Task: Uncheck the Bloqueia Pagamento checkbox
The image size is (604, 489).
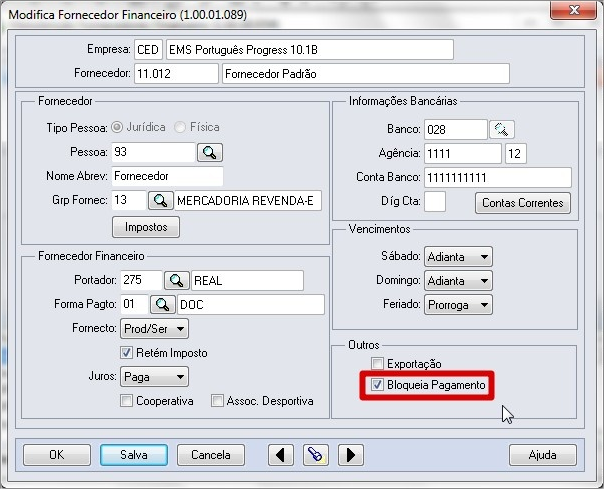Action: tap(377, 385)
